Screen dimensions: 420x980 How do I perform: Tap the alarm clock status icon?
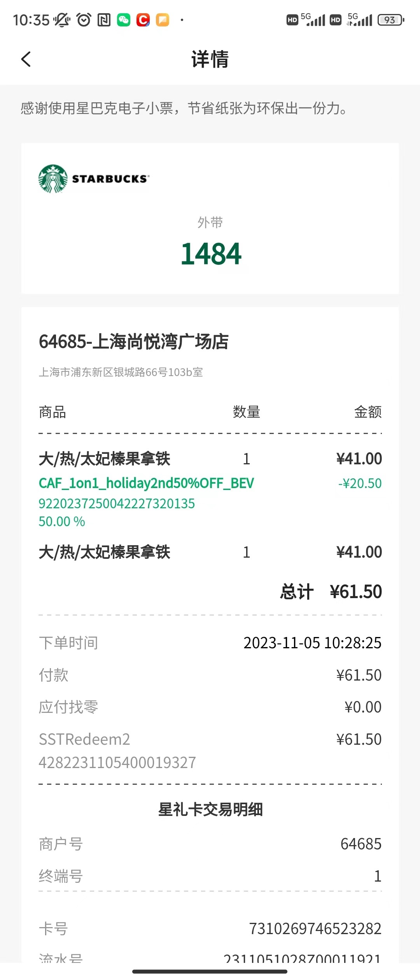tap(84, 20)
